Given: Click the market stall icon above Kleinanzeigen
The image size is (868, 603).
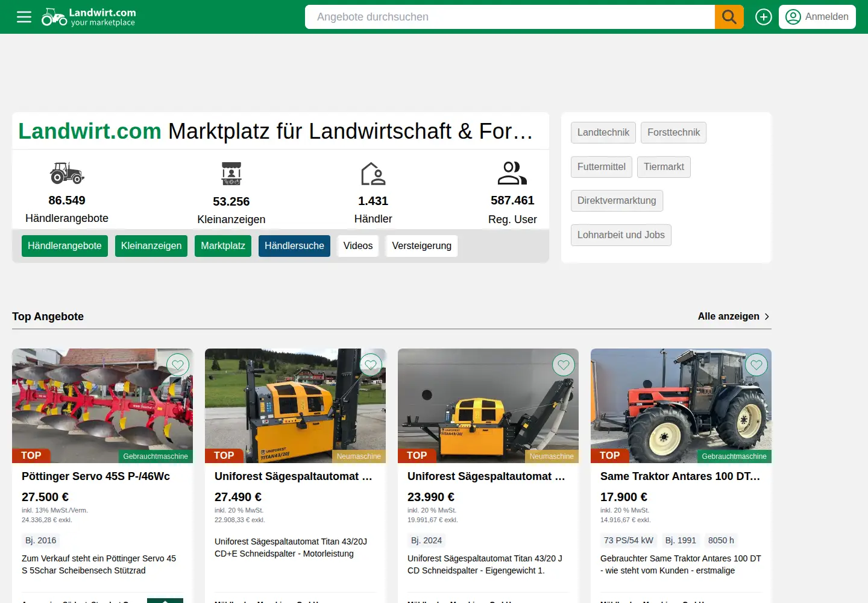Looking at the screenshot, I should pyautogui.click(x=231, y=174).
